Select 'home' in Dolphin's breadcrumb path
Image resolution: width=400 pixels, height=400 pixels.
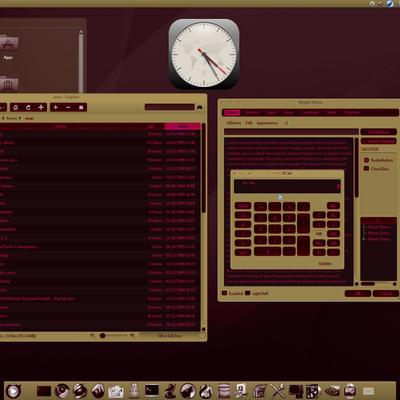[11, 118]
